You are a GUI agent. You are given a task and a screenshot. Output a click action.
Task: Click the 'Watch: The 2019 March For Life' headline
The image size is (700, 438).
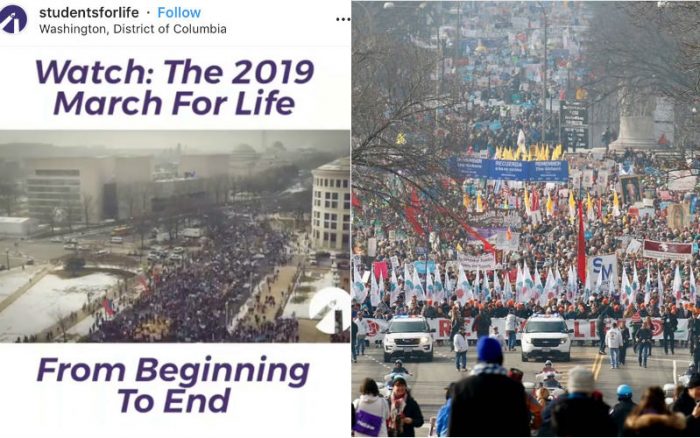[175, 87]
